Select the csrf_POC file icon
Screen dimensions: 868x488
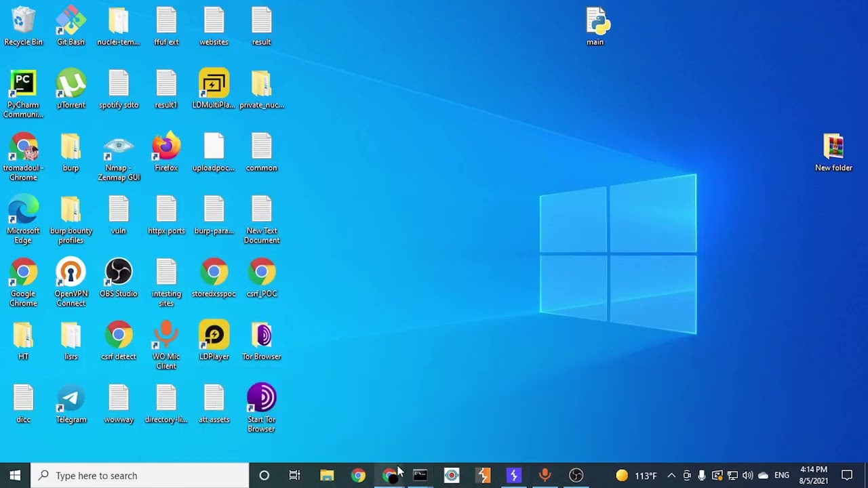click(x=262, y=279)
